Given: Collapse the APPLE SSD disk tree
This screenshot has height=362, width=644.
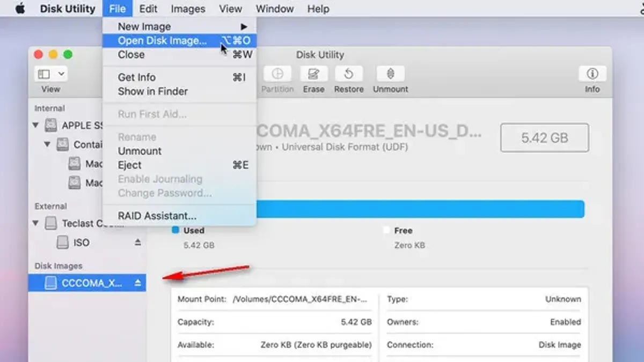Looking at the screenshot, I should click(x=36, y=125).
